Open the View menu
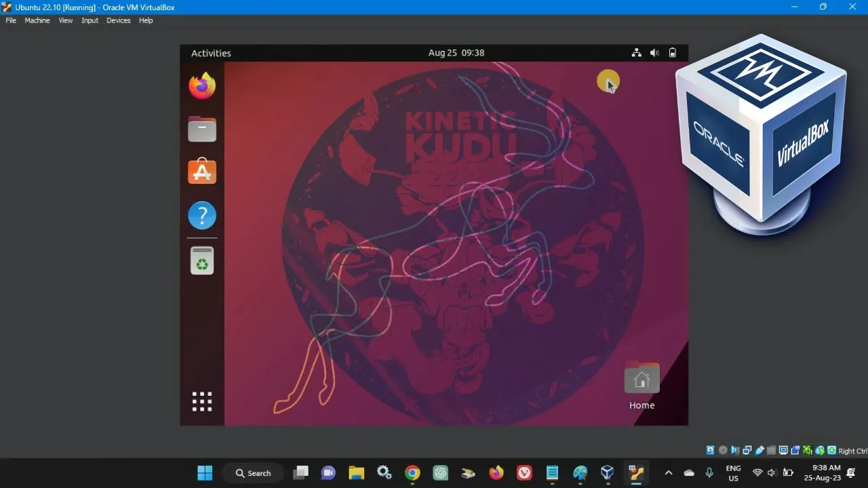Viewport: 868px width, 488px height. tap(65, 20)
